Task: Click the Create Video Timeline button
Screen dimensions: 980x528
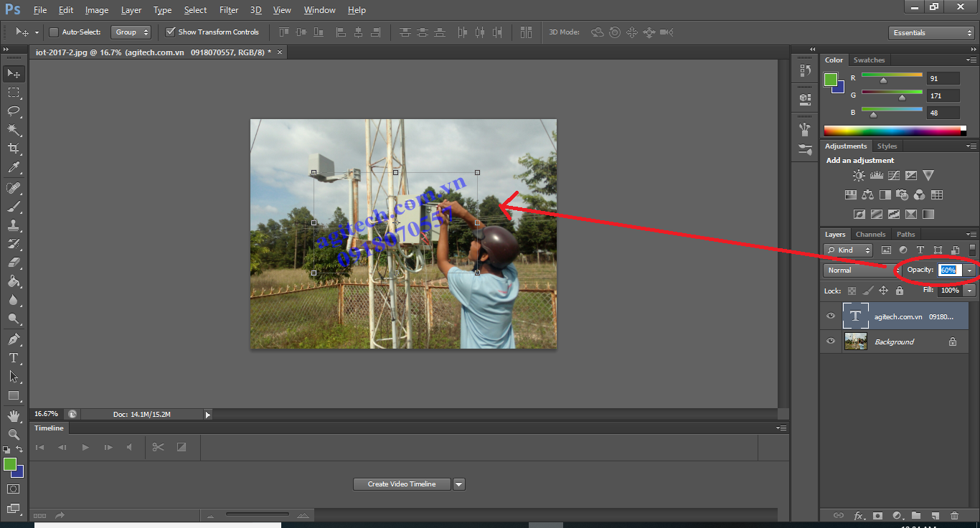Action: click(x=402, y=484)
